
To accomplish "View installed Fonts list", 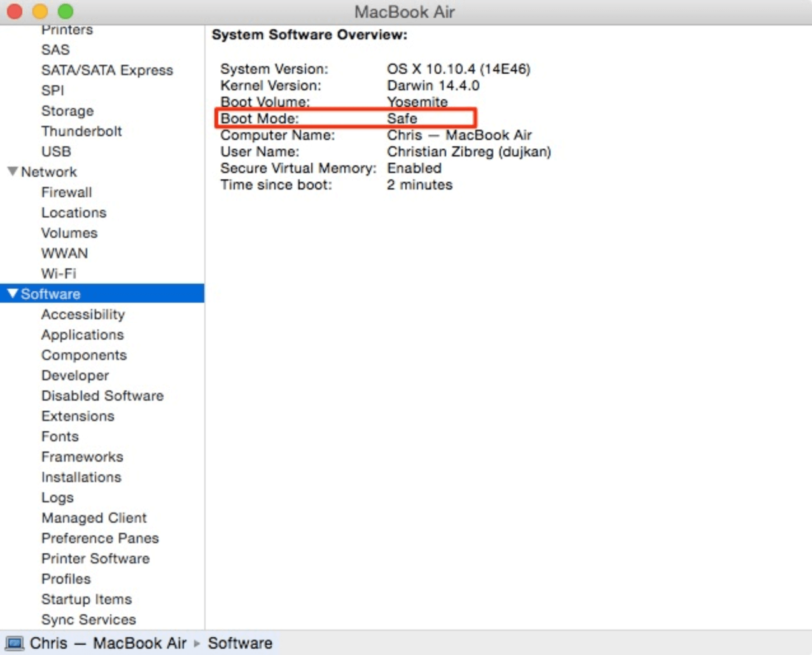I will pyautogui.click(x=60, y=436).
